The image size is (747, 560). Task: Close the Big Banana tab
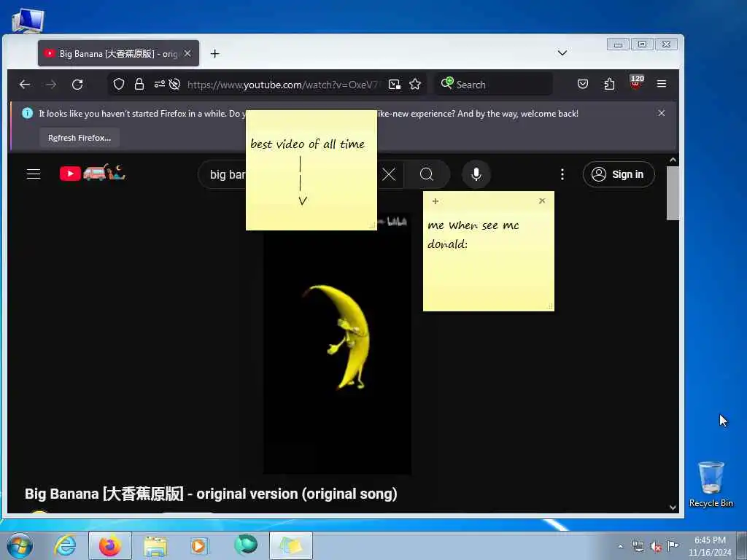tap(187, 53)
